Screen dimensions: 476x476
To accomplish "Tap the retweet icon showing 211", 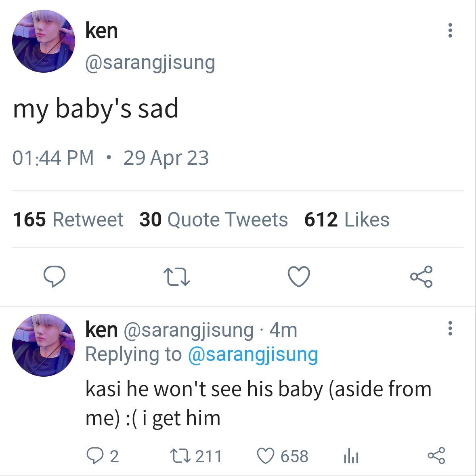I will [x=196, y=456].
